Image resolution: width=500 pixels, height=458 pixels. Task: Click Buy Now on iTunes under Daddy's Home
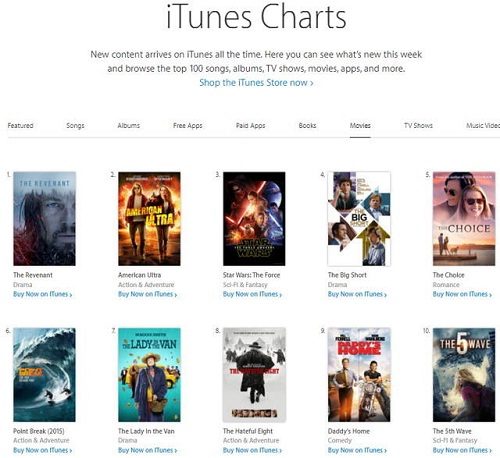(357, 450)
